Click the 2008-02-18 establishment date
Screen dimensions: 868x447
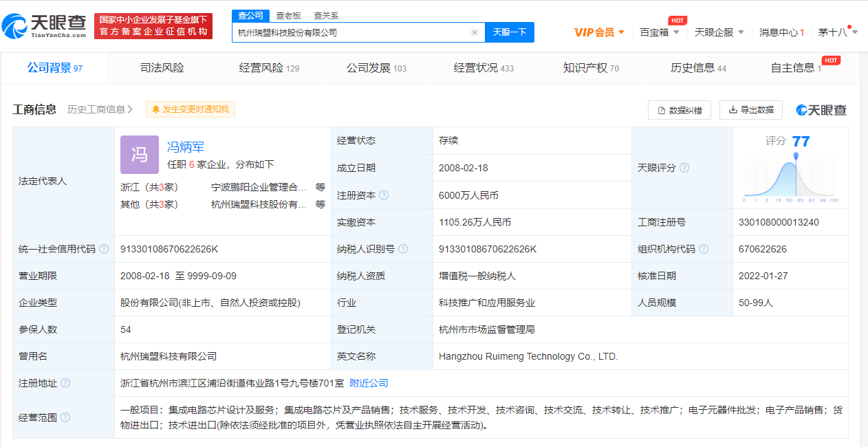click(x=464, y=168)
